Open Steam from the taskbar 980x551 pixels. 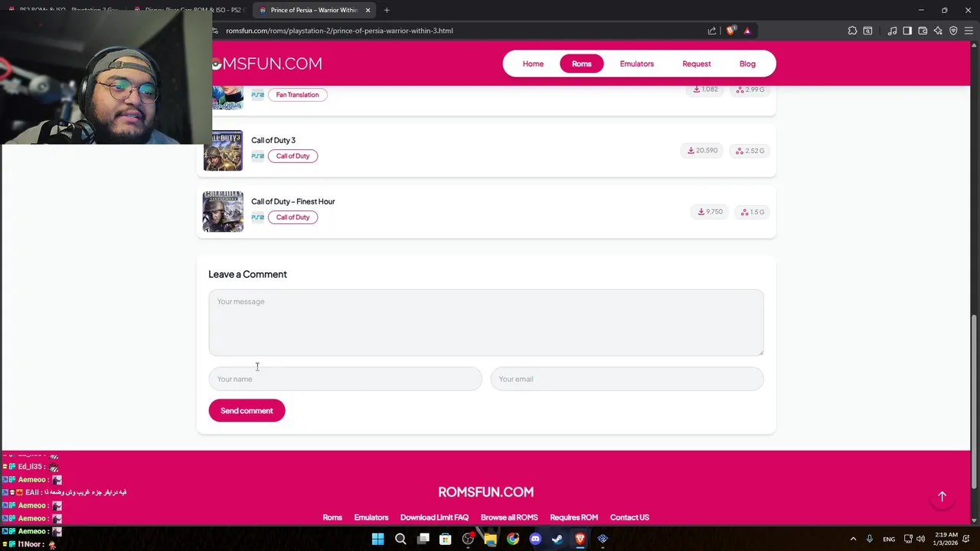(557, 539)
